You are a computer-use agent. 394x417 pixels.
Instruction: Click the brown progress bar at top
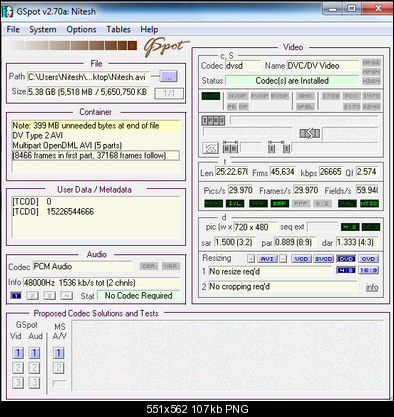click(x=73, y=46)
